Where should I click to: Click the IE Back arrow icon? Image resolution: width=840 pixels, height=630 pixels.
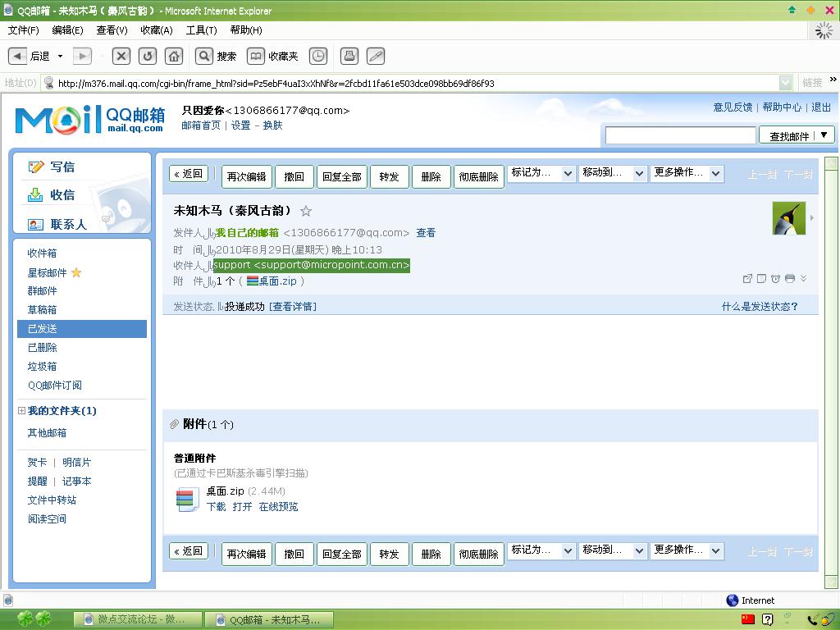(18, 56)
